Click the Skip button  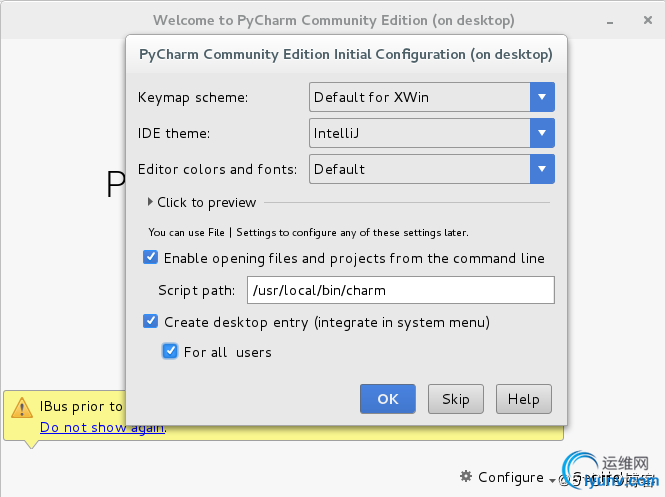click(x=456, y=399)
